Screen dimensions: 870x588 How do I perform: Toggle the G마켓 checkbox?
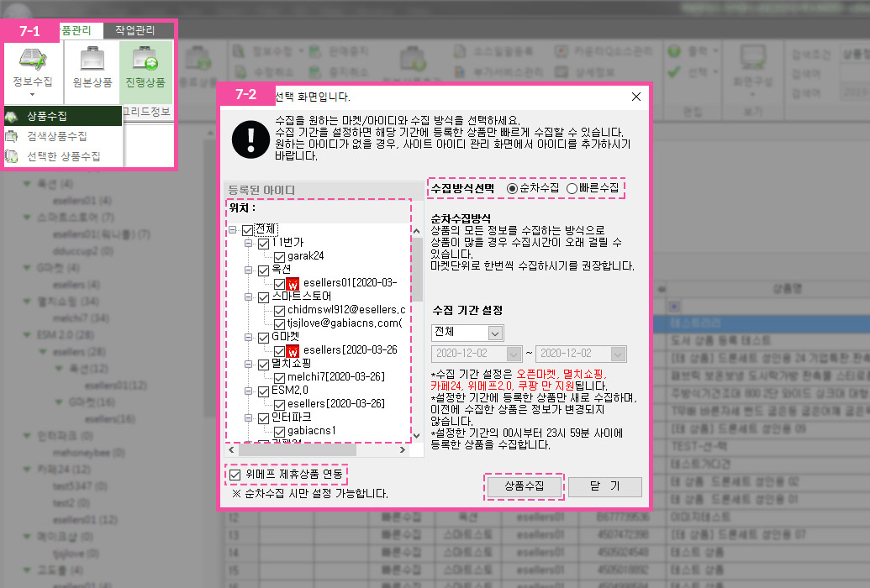(264, 338)
